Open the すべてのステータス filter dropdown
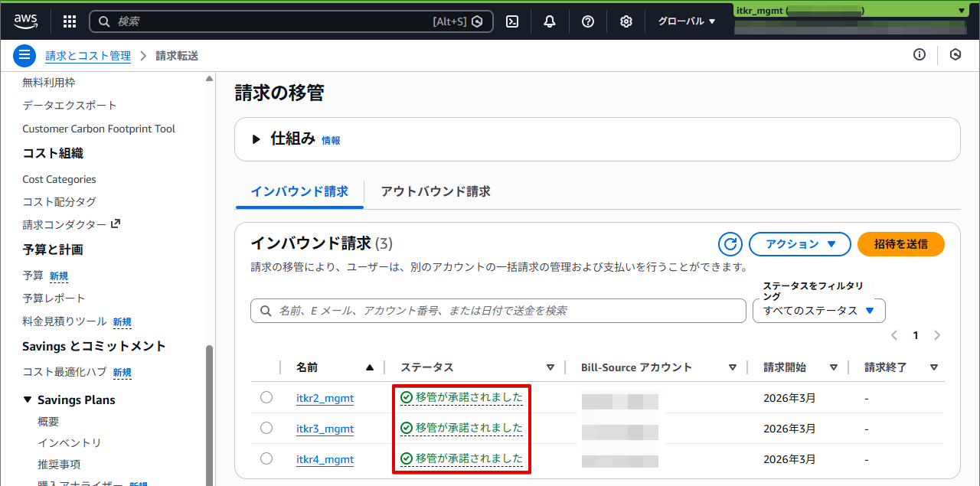Image resolution: width=980 pixels, height=486 pixels. (819, 311)
